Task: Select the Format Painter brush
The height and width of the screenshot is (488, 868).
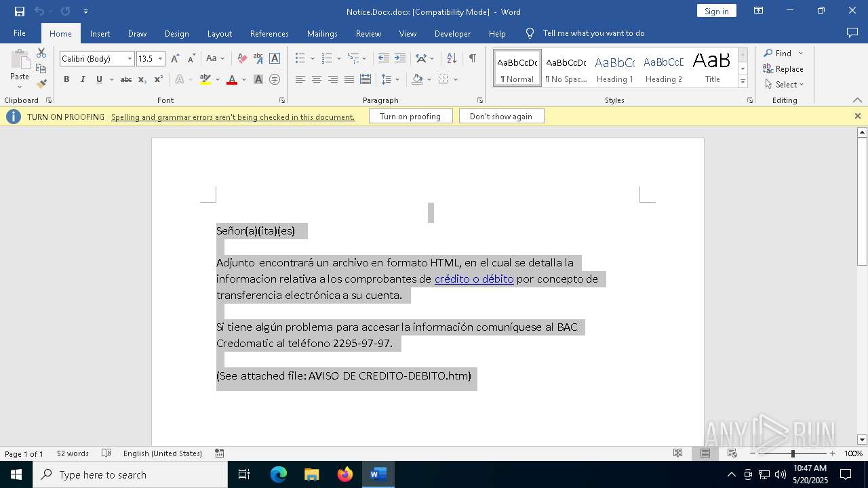Action: tap(41, 84)
